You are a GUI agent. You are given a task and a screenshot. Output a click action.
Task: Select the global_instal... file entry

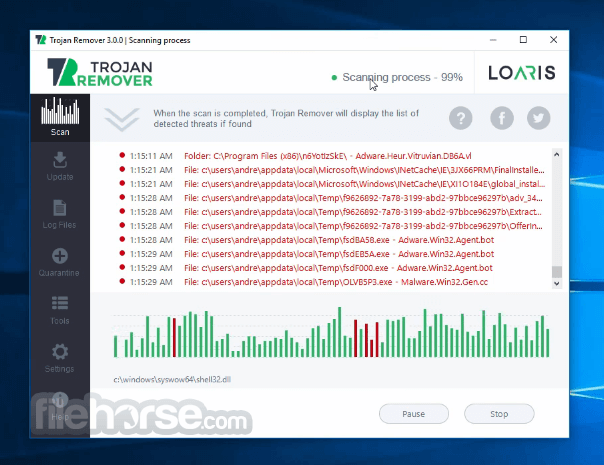[332, 184]
